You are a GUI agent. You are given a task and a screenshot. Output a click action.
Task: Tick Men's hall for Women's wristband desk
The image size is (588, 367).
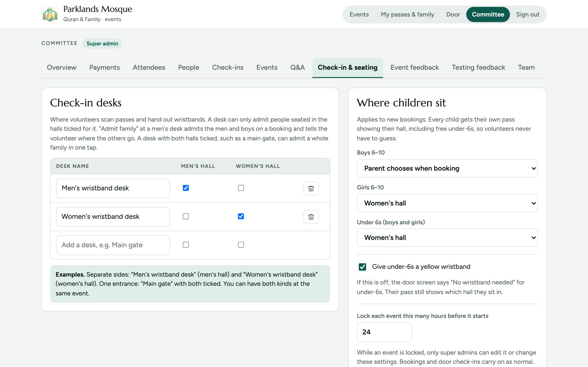[186, 216]
